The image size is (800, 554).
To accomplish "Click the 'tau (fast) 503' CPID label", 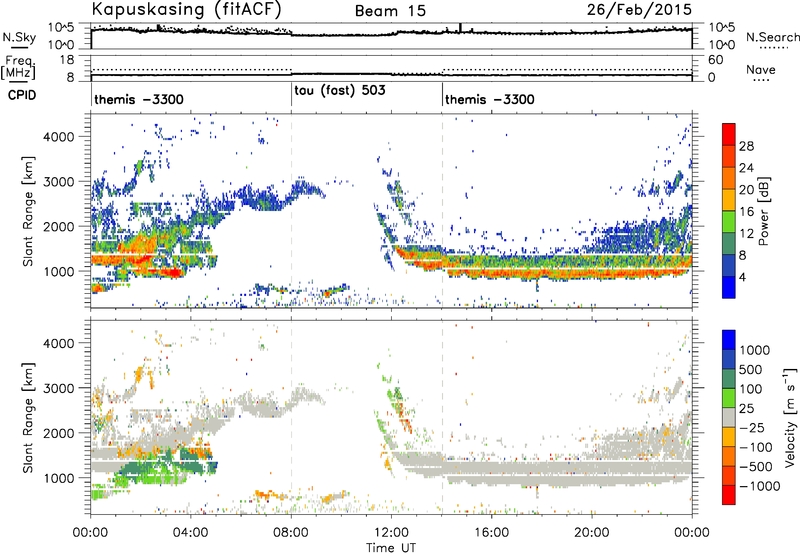I will click(x=340, y=91).
